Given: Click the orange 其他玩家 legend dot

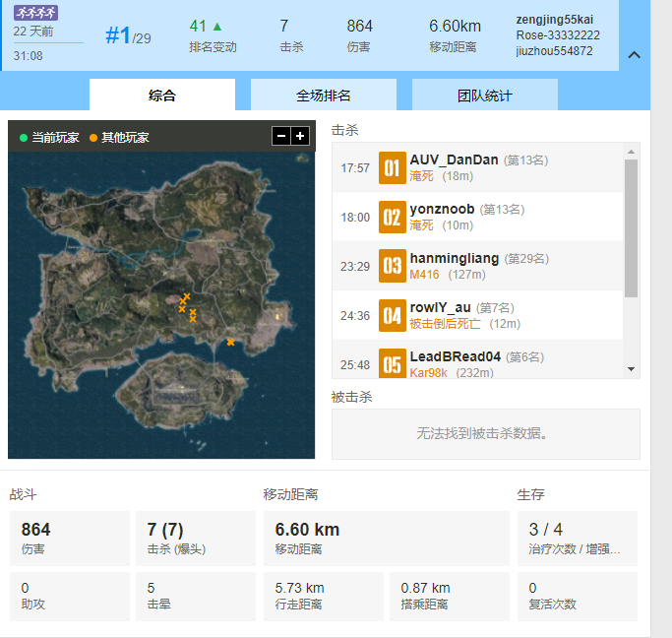Looking at the screenshot, I should [x=93, y=138].
